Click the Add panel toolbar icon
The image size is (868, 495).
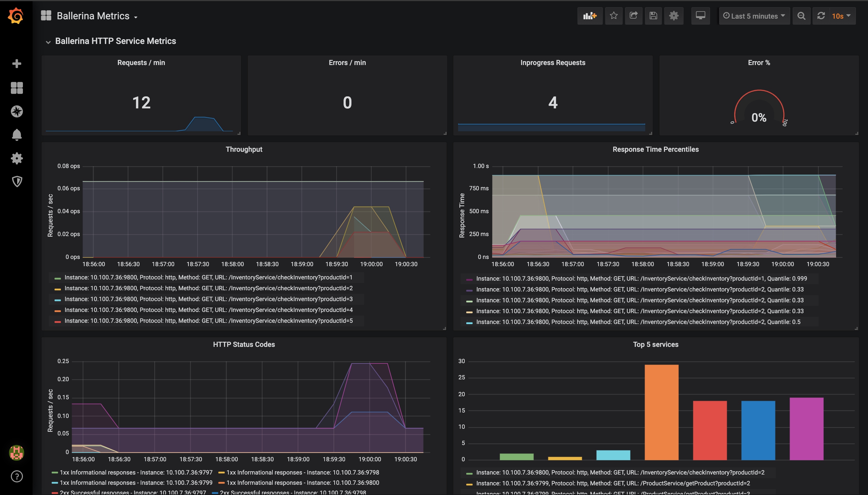(590, 16)
